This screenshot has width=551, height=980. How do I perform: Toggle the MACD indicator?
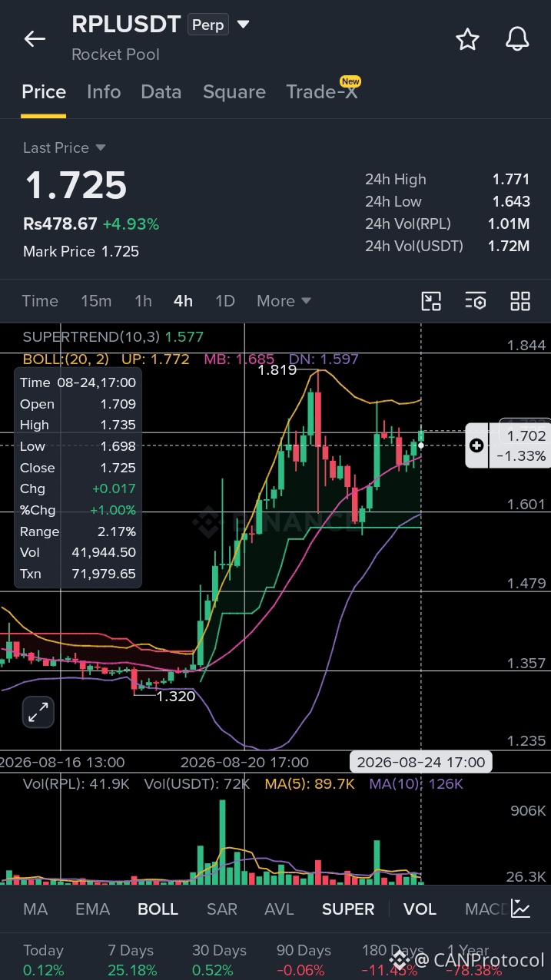point(486,909)
